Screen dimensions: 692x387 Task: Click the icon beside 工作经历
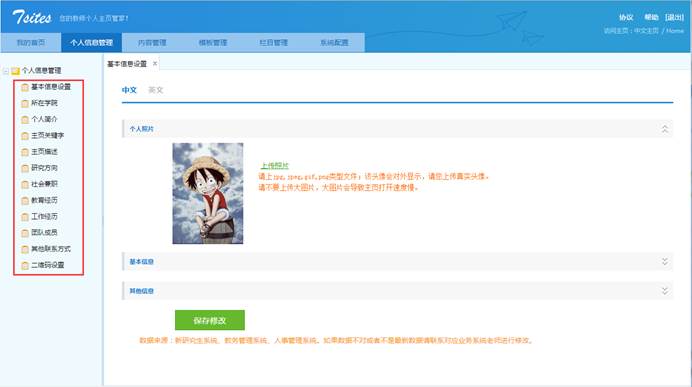(25, 217)
